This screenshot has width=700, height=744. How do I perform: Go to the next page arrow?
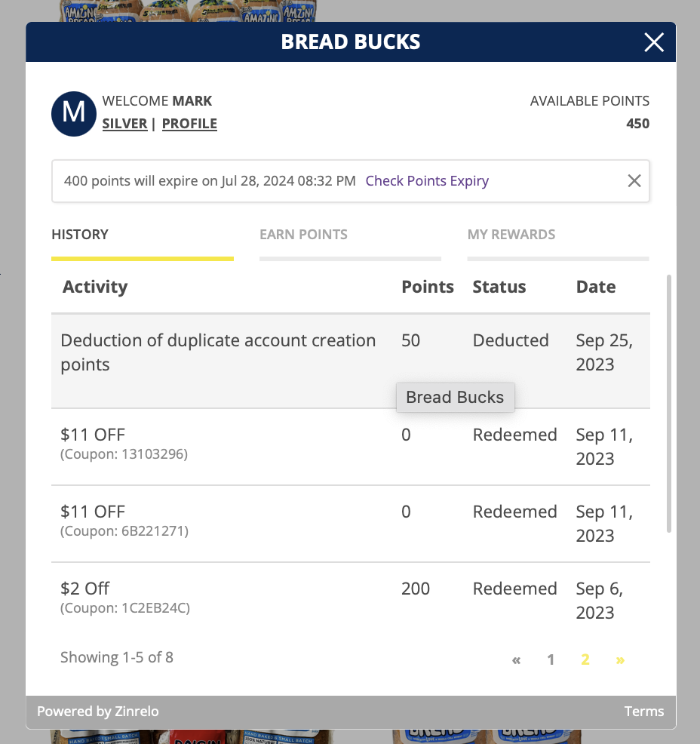(x=620, y=660)
